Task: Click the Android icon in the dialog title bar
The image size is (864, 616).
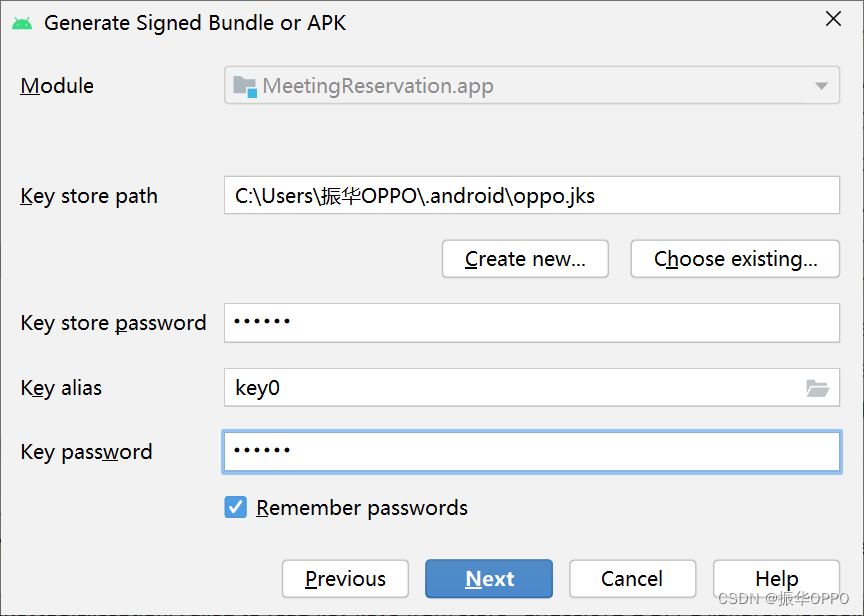Action: [22, 20]
